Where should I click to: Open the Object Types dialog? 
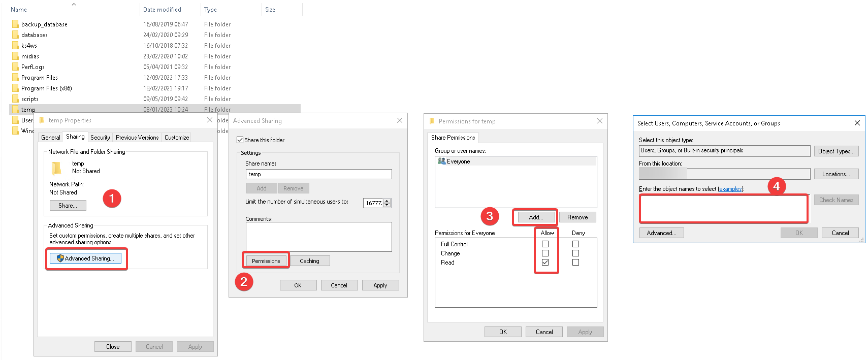pos(836,151)
